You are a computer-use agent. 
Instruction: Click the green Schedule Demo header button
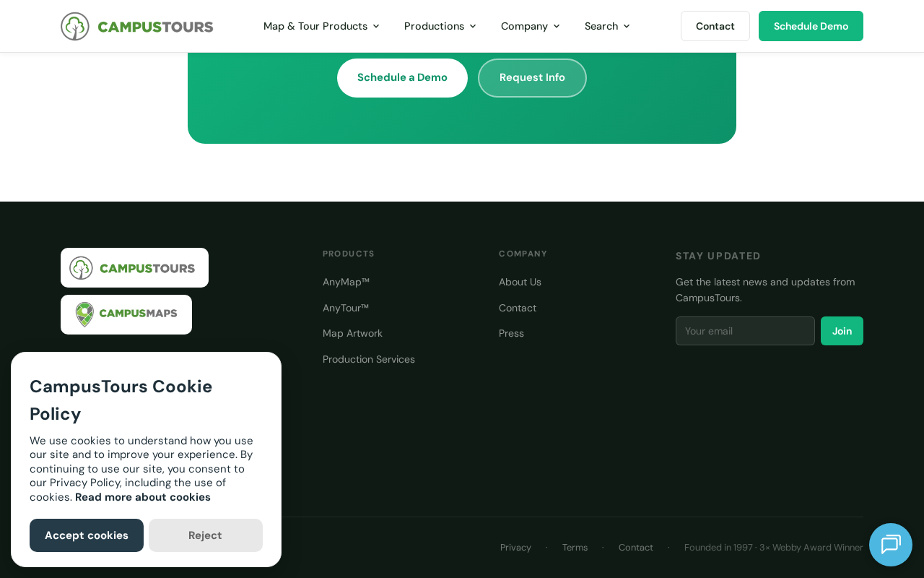(x=811, y=26)
